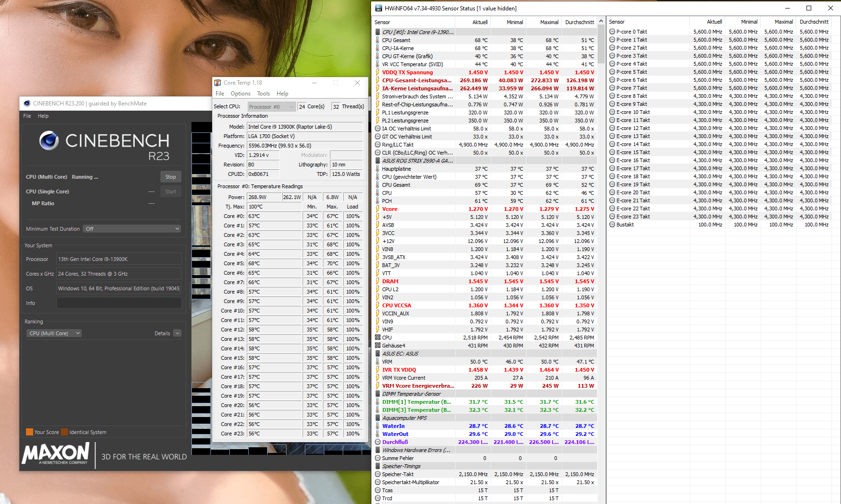Open File menu in Cinebench

[x=27, y=116]
